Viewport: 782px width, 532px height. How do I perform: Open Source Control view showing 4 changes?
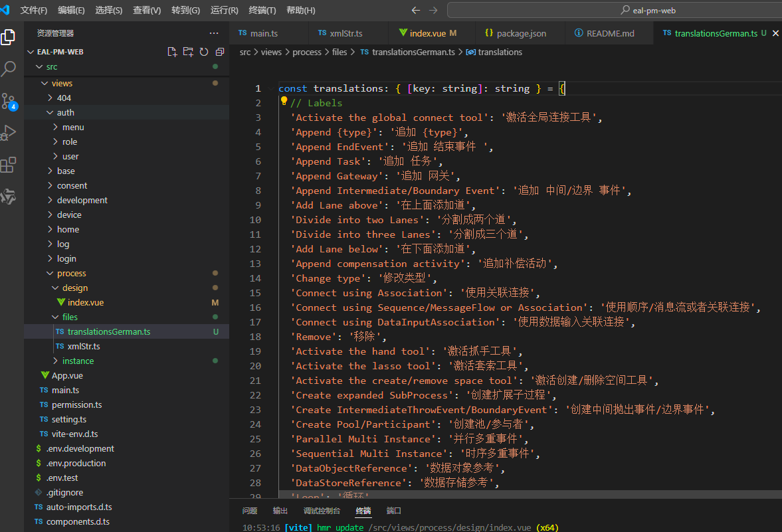(9, 100)
